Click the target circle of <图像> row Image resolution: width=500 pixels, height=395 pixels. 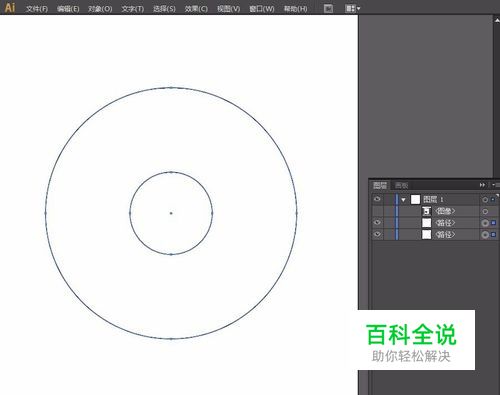point(485,211)
